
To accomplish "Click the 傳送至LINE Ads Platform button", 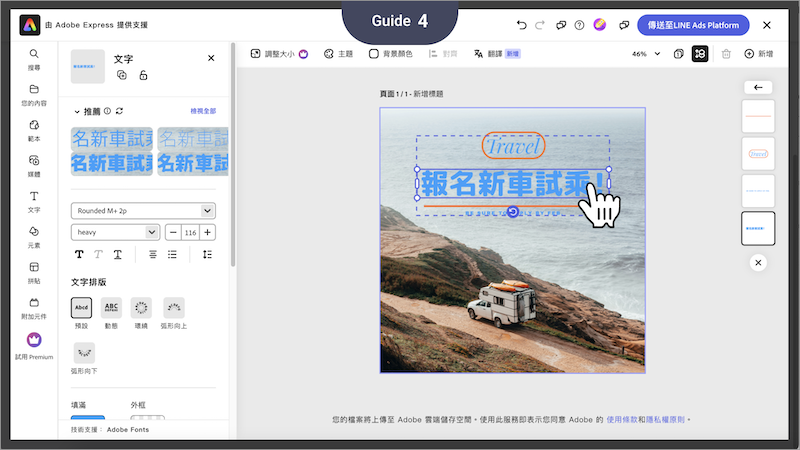I will pyautogui.click(x=693, y=24).
